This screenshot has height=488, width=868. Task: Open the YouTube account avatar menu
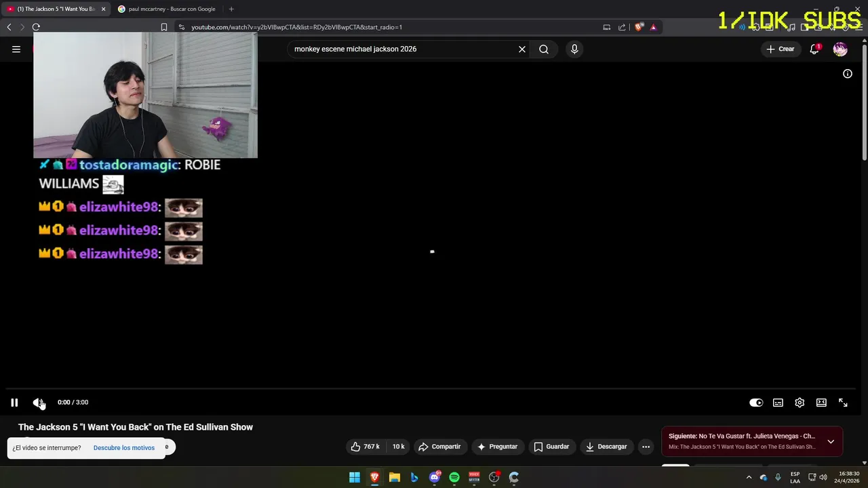(x=840, y=49)
